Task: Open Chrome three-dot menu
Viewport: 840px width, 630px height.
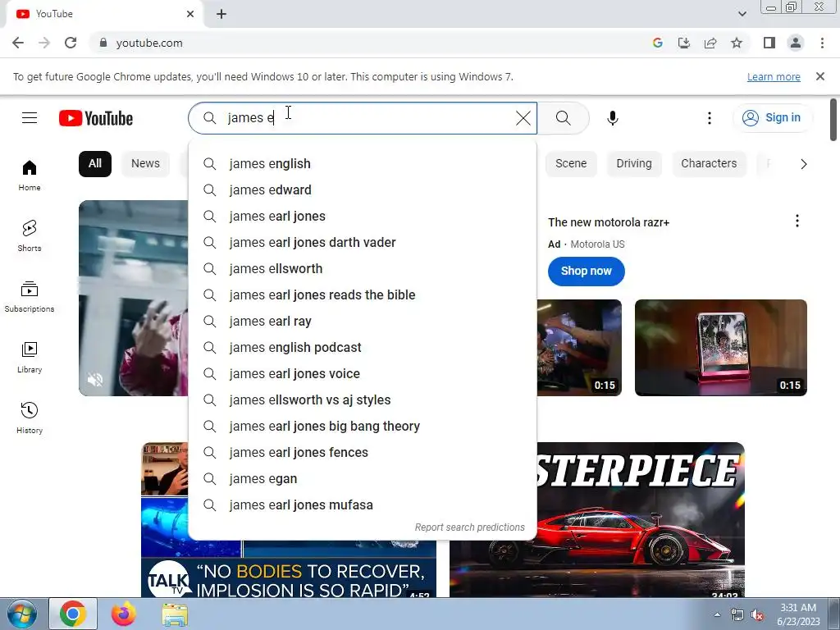Action: (822, 43)
